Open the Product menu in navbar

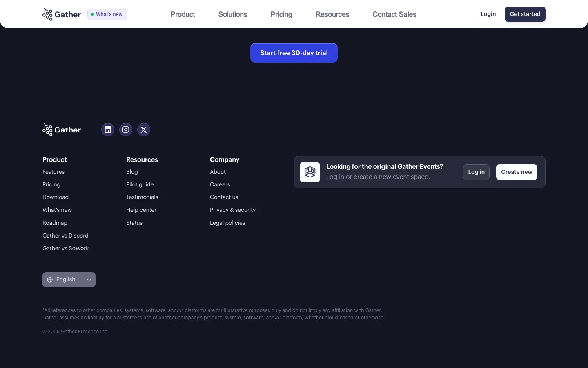183,14
